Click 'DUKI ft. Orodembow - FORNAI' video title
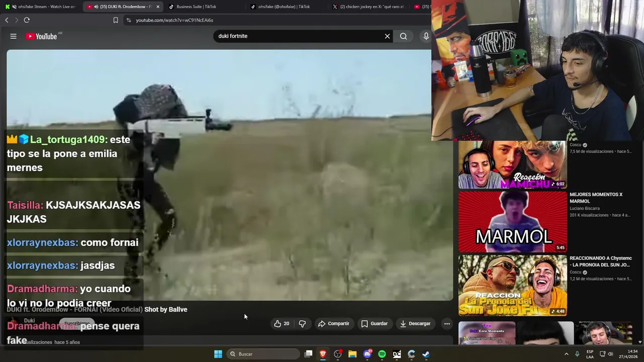This screenshot has width=644, height=362. 74,309
